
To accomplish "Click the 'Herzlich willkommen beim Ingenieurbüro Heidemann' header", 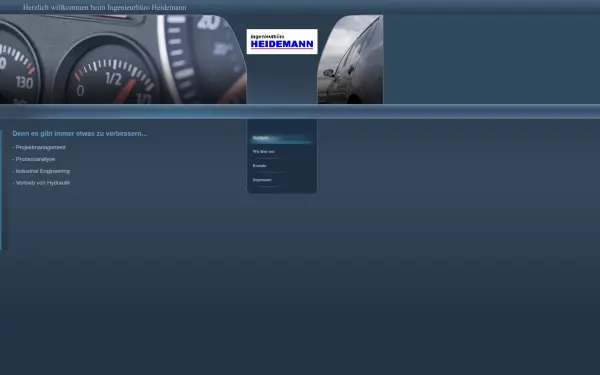I will pyautogui.click(x=104, y=7).
